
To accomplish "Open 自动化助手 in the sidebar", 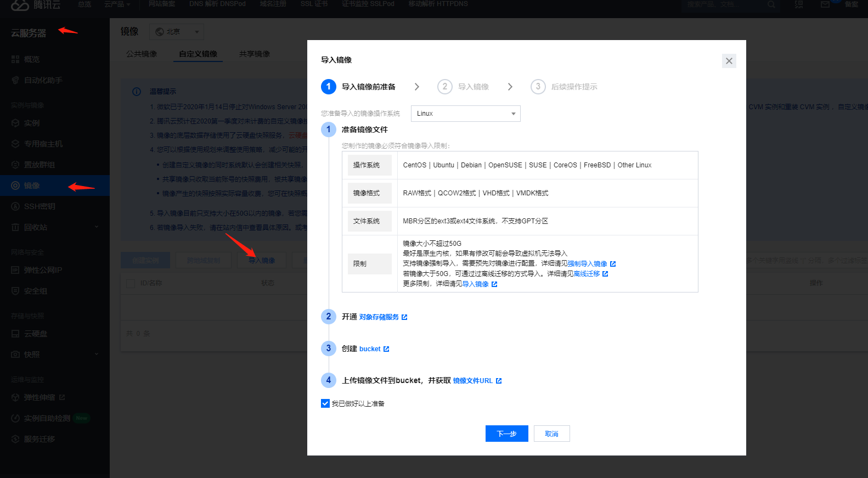I will (x=43, y=80).
